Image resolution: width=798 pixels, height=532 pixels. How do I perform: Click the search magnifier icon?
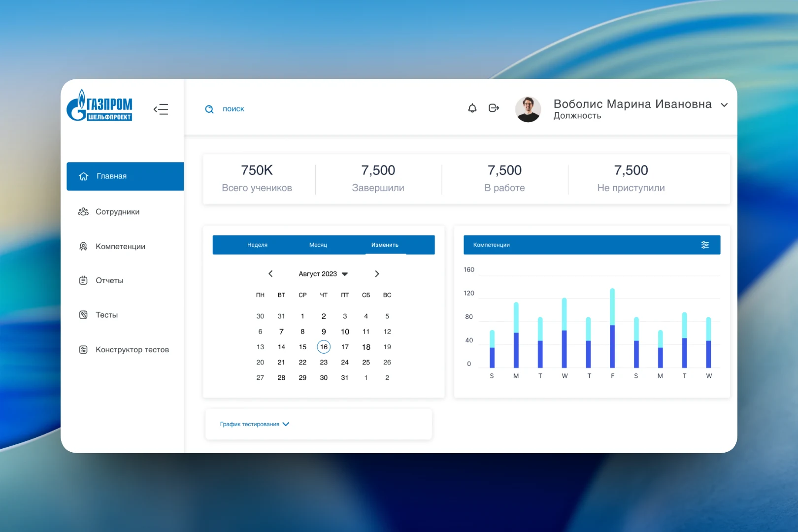209,109
